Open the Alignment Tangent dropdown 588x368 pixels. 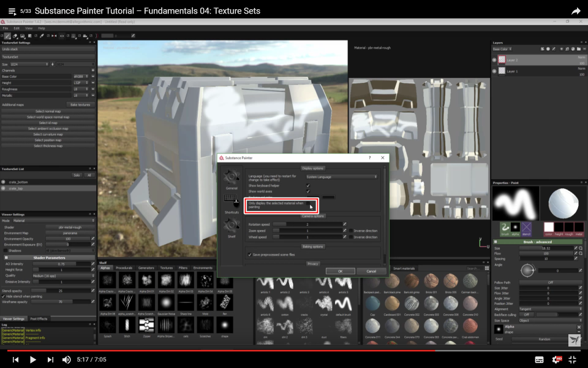click(x=550, y=309)
